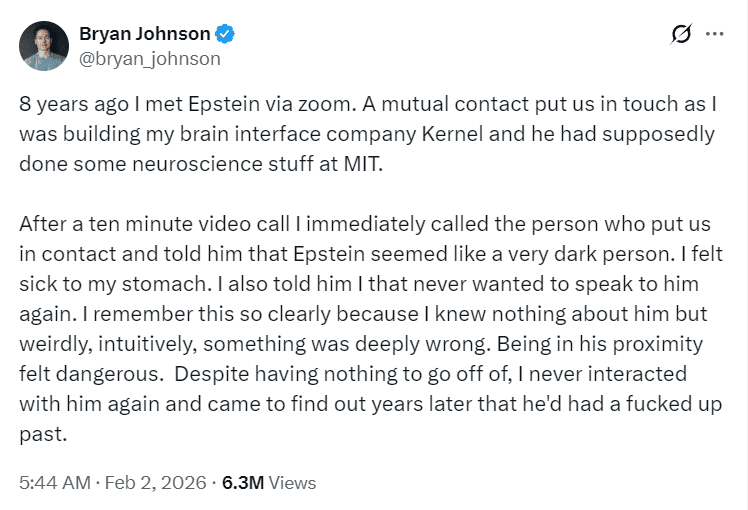Screen dimensions: 748x510
Task: Click the Views label beside 6.3M
Action: click(x=293, y=483)
